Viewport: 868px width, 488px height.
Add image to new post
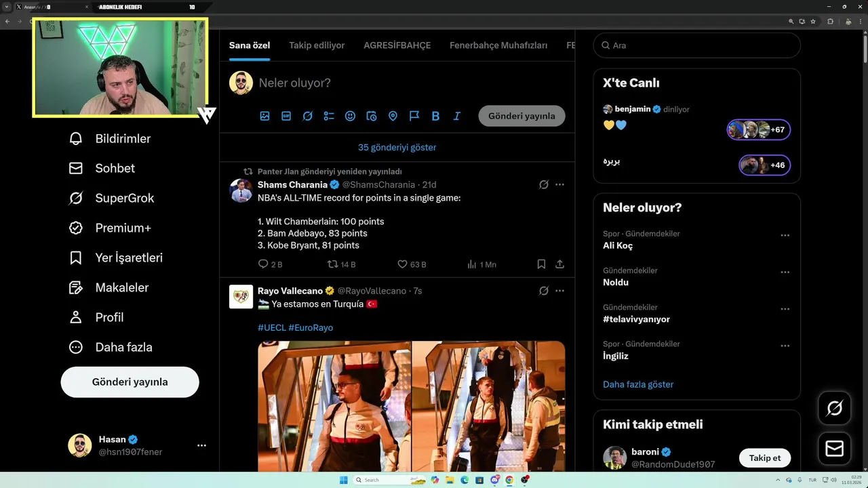click(265, 116)
